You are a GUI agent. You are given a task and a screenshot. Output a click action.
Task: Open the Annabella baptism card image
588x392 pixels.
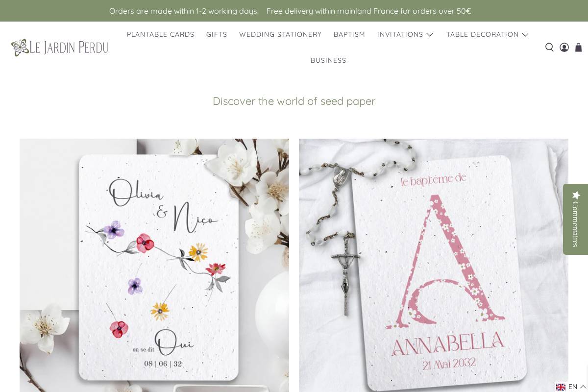(x=434, y=265)
